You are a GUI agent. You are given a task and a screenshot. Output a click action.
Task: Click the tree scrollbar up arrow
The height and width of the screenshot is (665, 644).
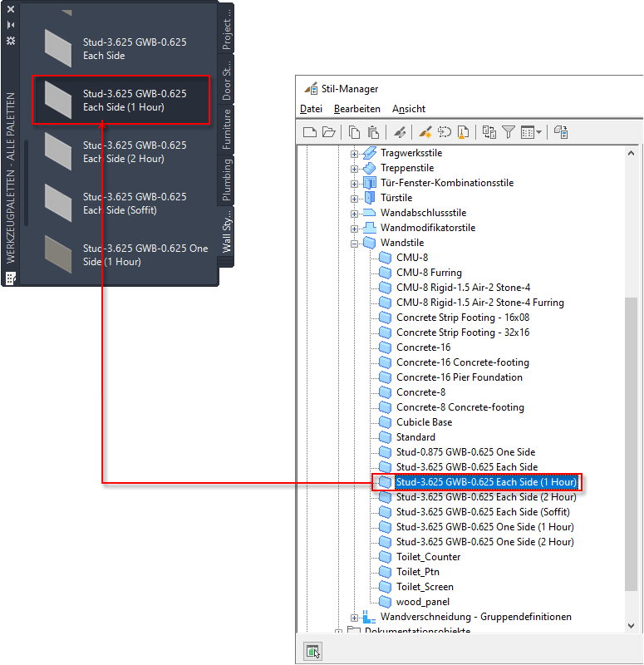(x=631, y=153)
